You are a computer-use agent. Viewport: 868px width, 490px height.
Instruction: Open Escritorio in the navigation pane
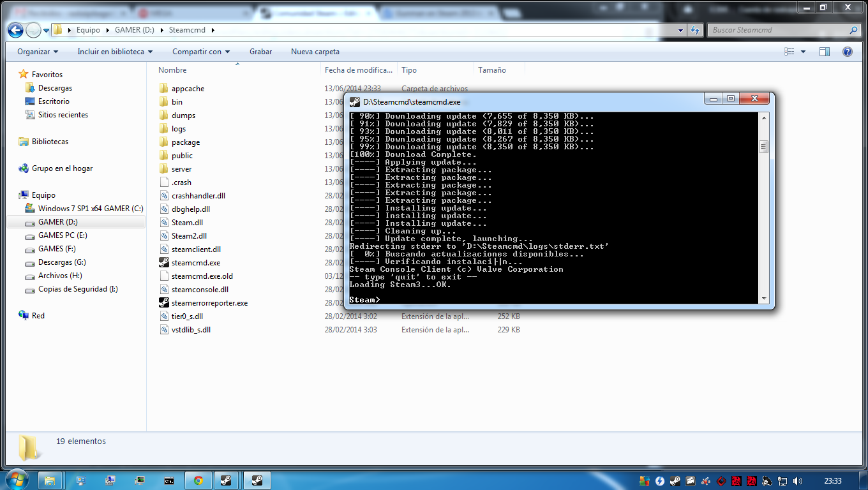click(x=54, y=101)
